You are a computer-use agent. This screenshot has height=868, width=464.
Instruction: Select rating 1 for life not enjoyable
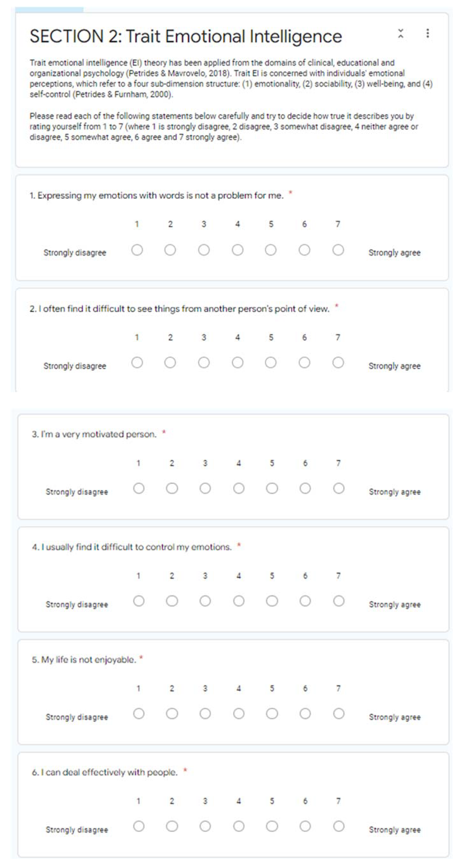tap(139, 713)
